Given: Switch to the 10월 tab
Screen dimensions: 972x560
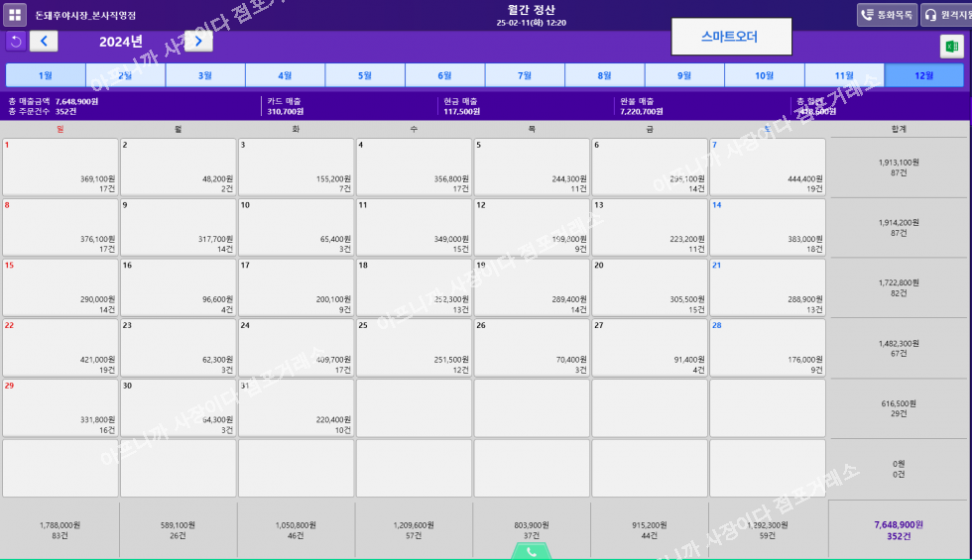Looking at the screenshot, I should coord(764,75).
